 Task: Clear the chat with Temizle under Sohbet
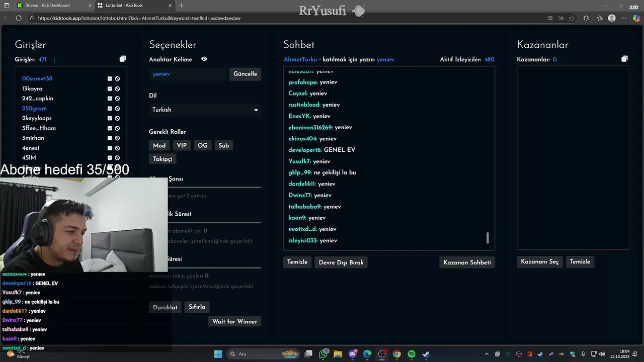(297, 262)
